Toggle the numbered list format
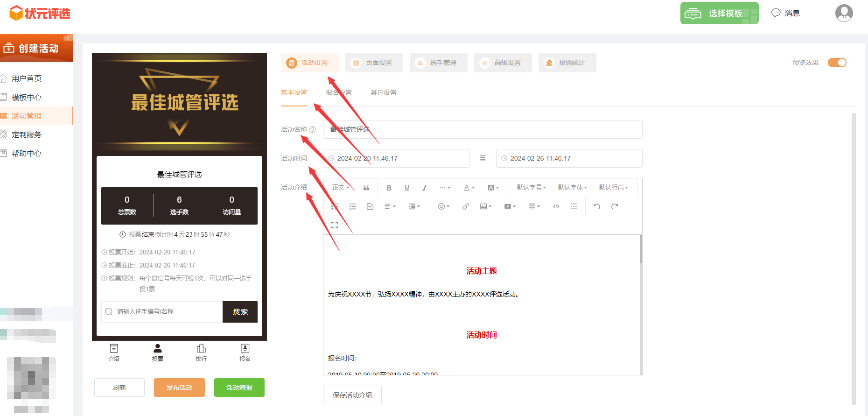The height and width of the screenshot is (416, 868). (352, 206)
